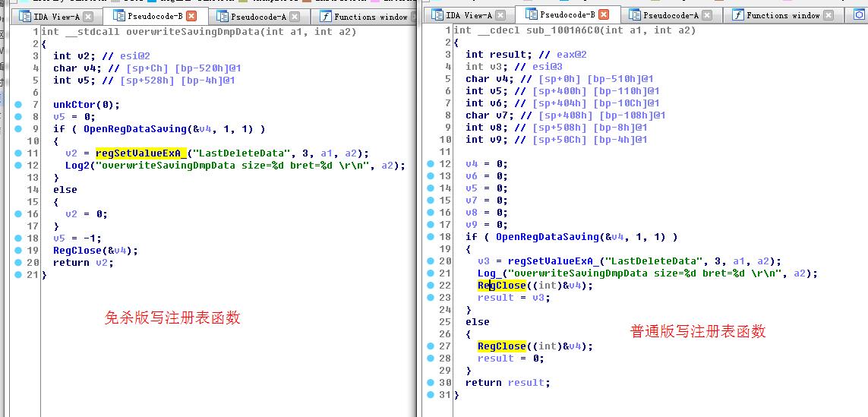This screenshot has width=868, height=417.
Task: Toggle breakpoint dot on line 27 in right window
Action: point(431,346)
